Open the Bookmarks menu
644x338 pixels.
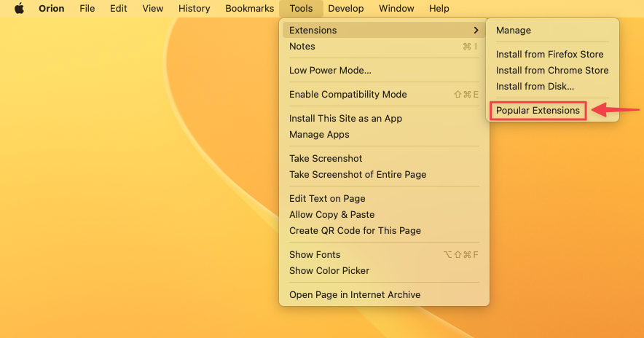point(250,8)
